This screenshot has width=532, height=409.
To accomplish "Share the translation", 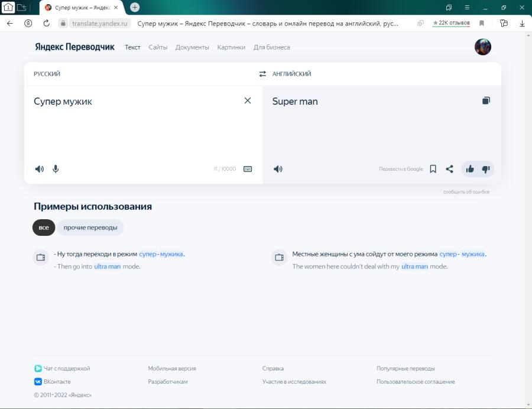I will pyautogui.click(x=450, y=169).
